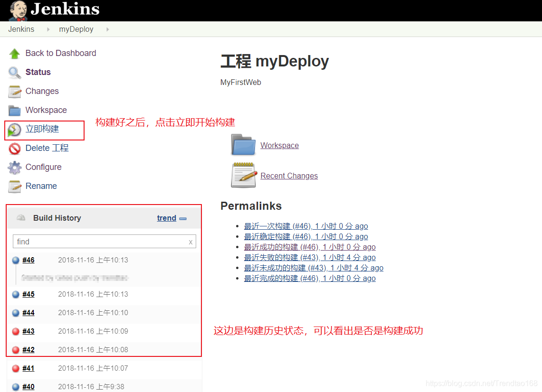Image resolution: width=542 pixels, height=392 pixels.
Task: Click the red status ball of build #41
Action: point(16,369)
